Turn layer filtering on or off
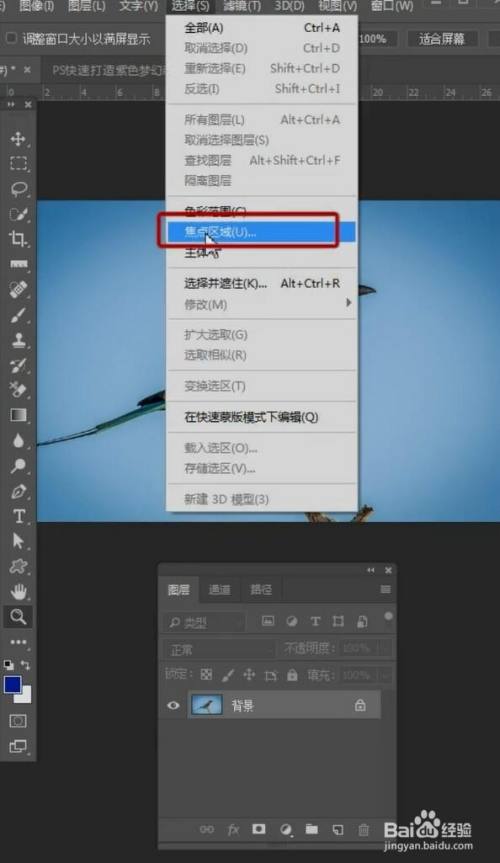 click(x=388, y=616)
